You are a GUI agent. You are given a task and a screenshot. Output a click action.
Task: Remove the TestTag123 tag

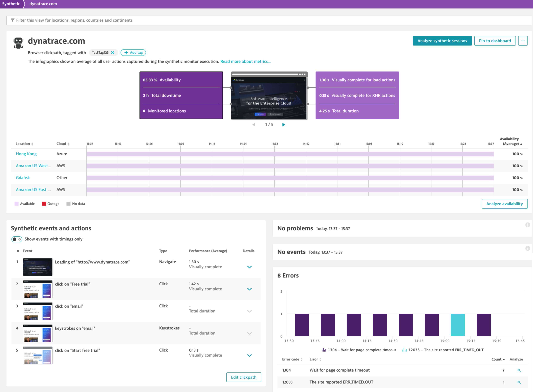point(113,53)
